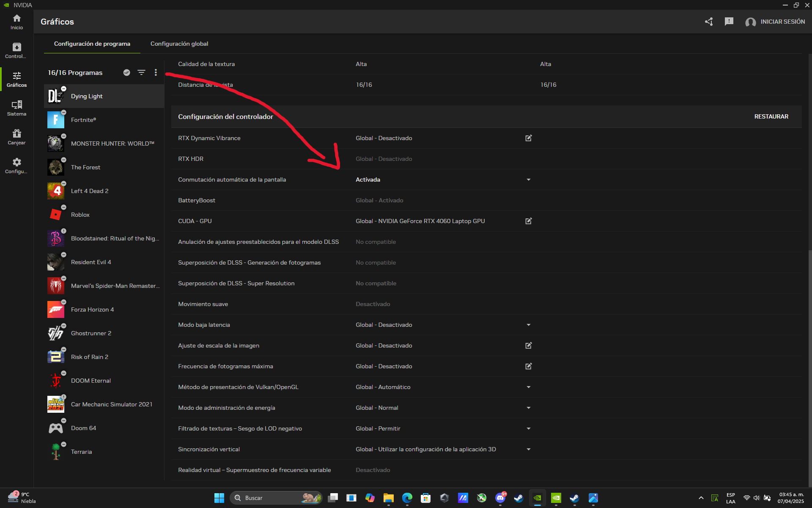The height and width of the screenshot is (508, 812).
Task: Open the Inicio home sidebar icon
Action: [x=16, y=22]
